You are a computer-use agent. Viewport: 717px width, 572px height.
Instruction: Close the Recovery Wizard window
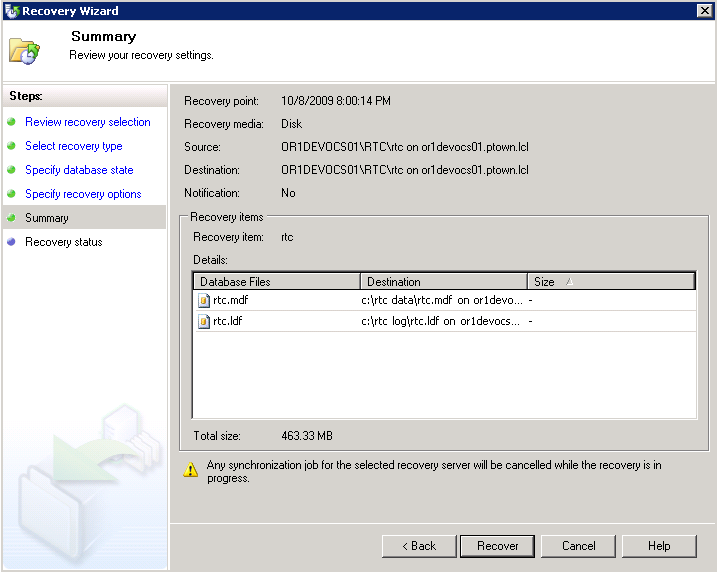tap(704, 11)
